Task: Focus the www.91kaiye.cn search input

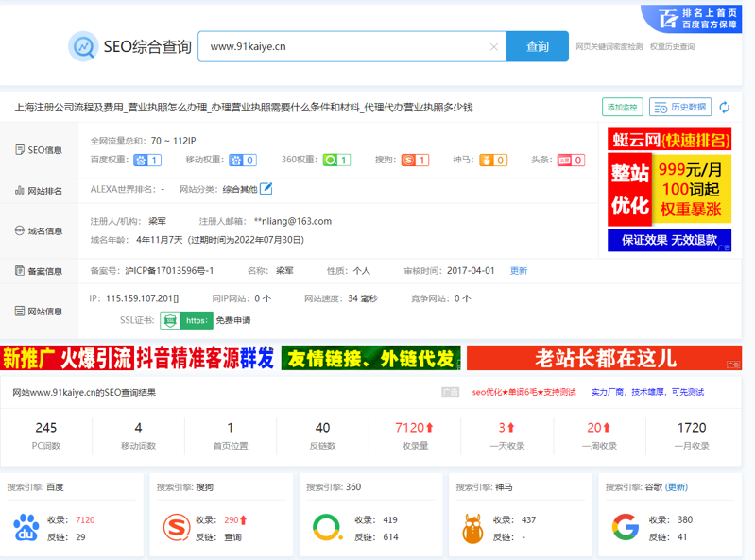Action: [x=352, y=46]
